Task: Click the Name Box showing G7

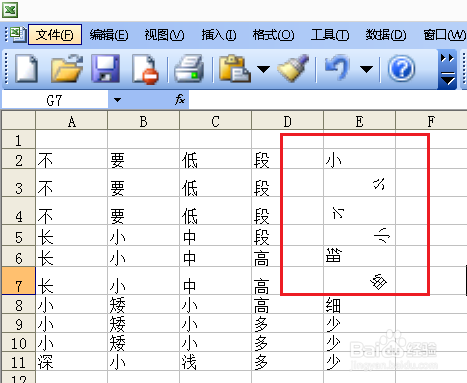Action: coord(55,100)
